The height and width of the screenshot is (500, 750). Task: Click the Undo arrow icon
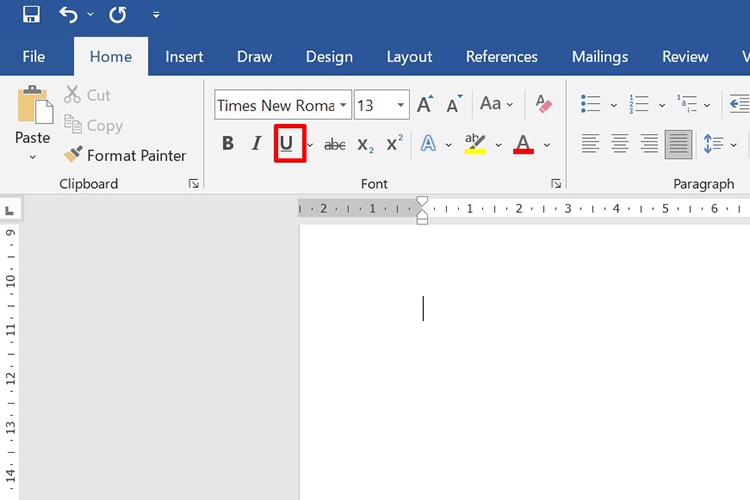(x=68, y=15)
